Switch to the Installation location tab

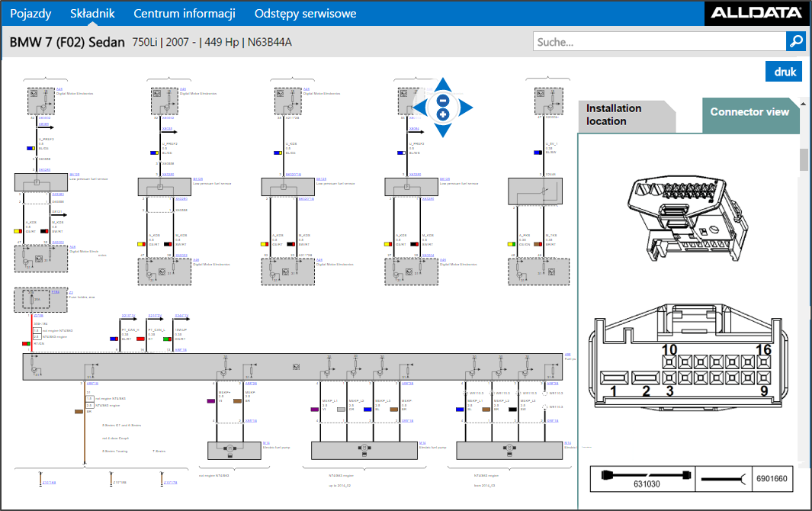(x=627, y=115)
